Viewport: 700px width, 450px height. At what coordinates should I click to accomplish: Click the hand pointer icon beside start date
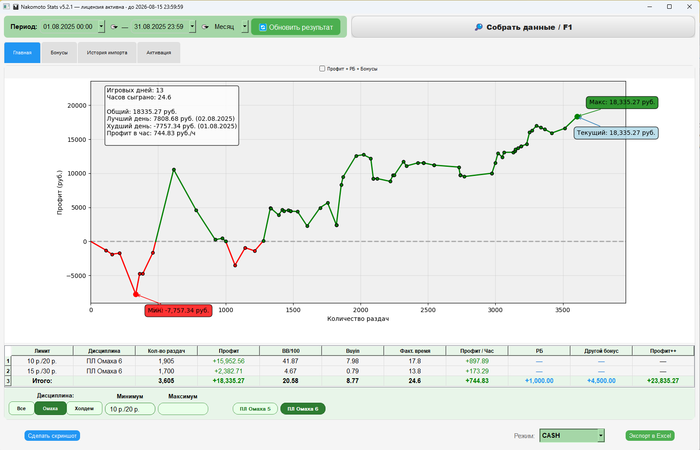coord(114,27)
